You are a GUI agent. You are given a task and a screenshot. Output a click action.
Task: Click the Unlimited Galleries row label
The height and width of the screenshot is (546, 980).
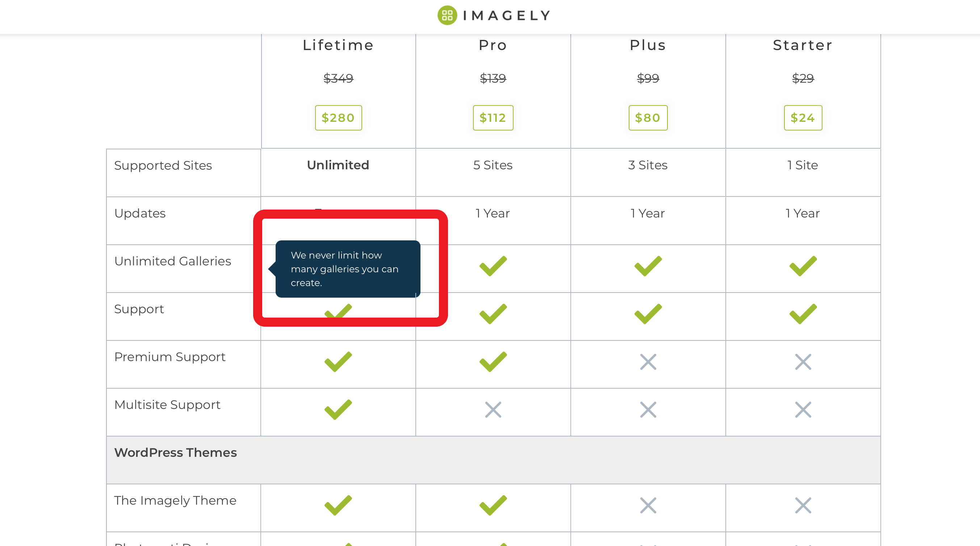tap(172, 261)
